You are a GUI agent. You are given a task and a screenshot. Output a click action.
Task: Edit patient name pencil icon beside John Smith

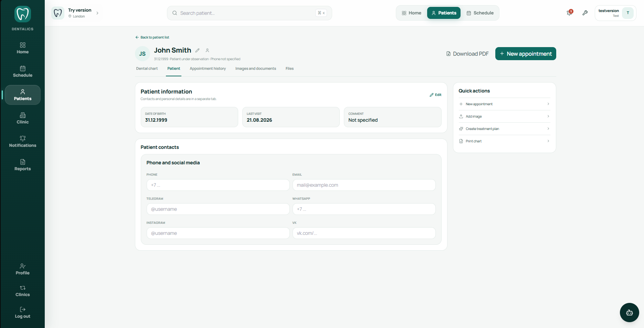(198, 51)
